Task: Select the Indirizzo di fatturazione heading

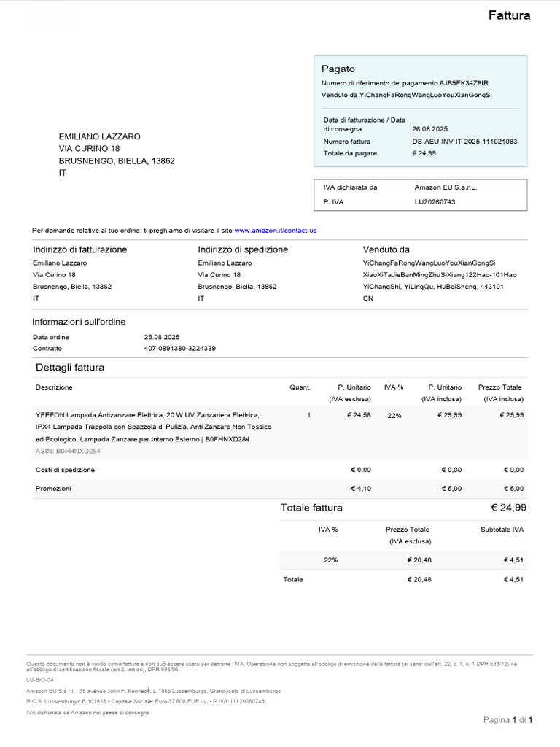Action: point(80,249)
